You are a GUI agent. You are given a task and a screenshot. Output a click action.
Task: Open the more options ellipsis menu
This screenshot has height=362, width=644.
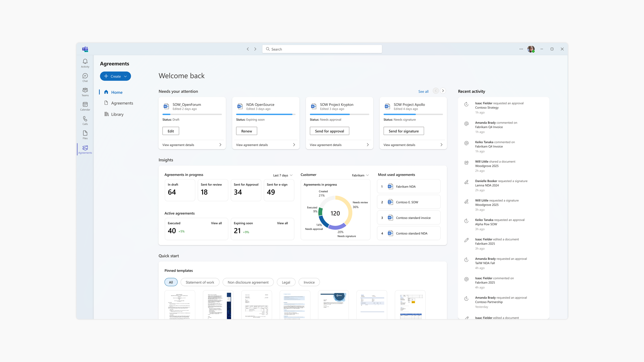pos(521,49)
